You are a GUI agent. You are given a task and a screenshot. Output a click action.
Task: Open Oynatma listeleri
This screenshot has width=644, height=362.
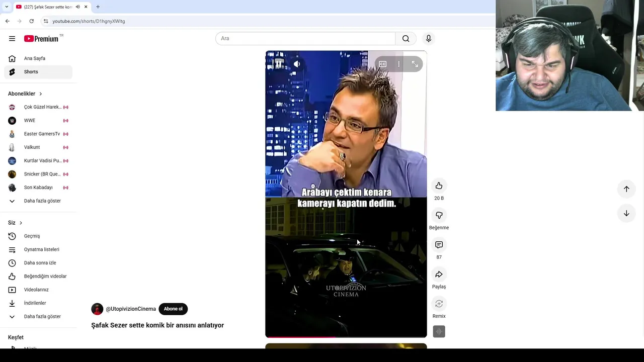(x=38, y=249)
